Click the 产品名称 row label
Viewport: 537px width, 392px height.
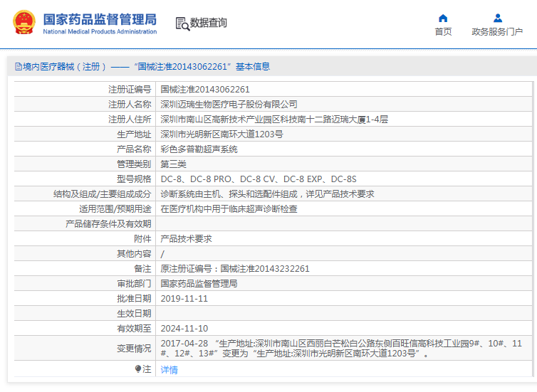point(134,149)
